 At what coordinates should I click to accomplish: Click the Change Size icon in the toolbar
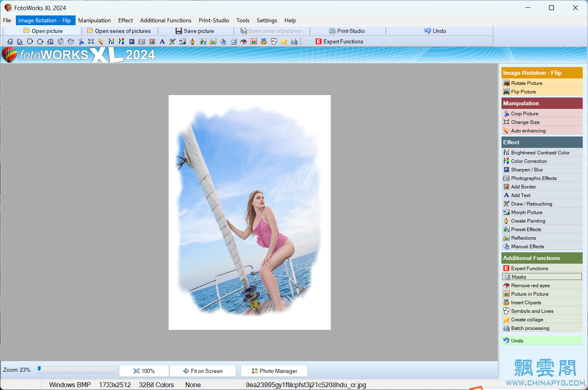coord(91,41)
